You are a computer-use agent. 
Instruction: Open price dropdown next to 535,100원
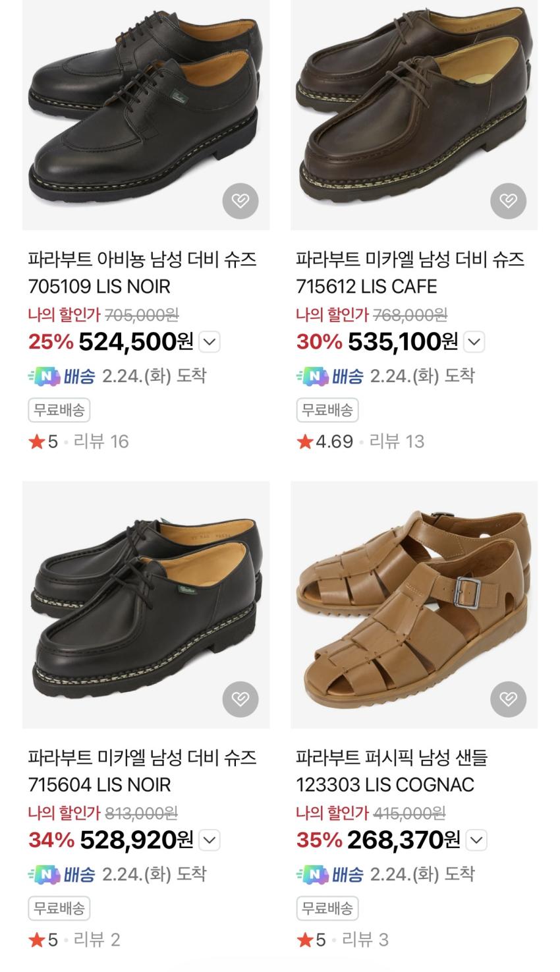pyautogui.click(x=474, y=342)
